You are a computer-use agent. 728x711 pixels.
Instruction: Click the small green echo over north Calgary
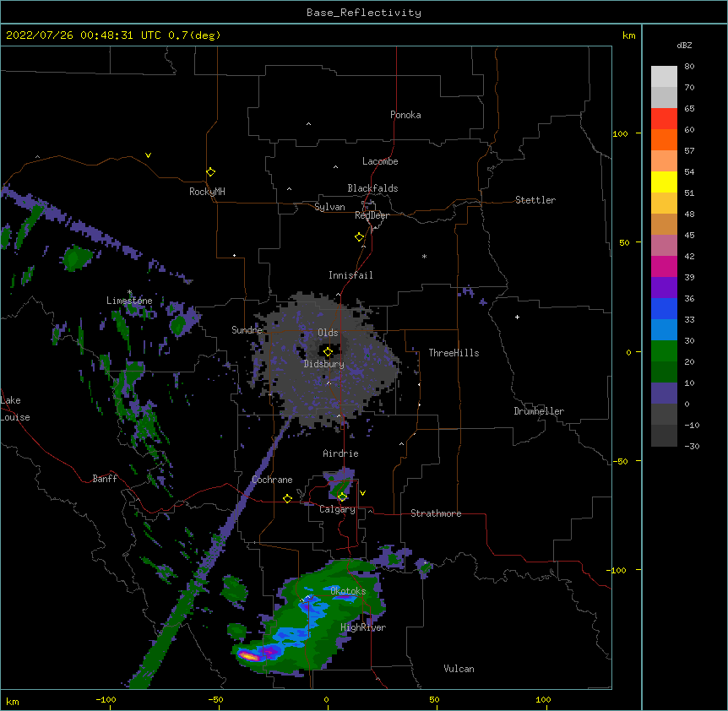[x=340, y=489]
